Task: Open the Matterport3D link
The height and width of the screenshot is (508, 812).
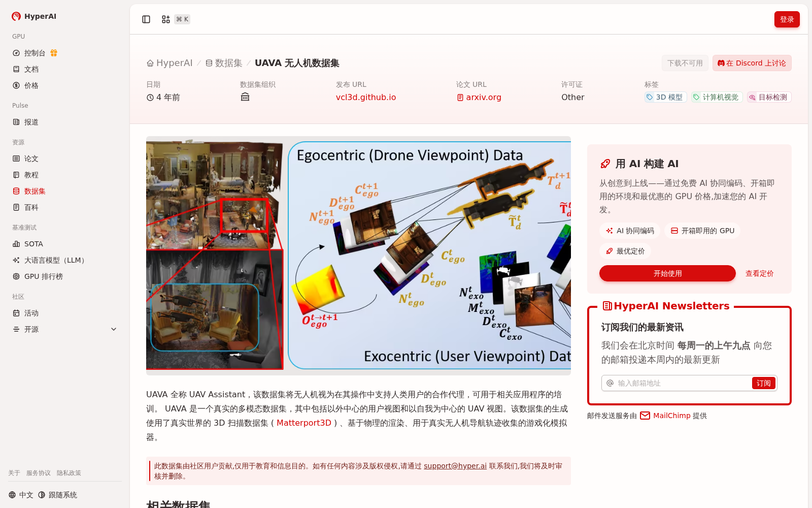Action: click(303, 423)
